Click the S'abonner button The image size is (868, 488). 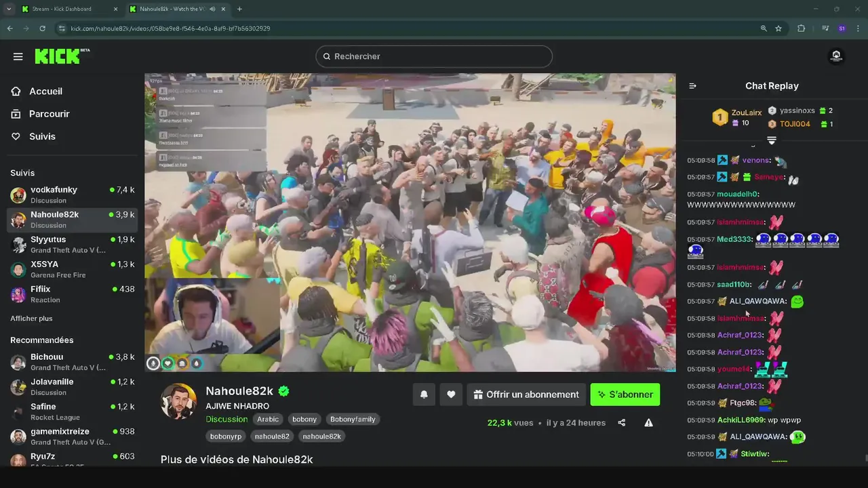click(625, 394)
